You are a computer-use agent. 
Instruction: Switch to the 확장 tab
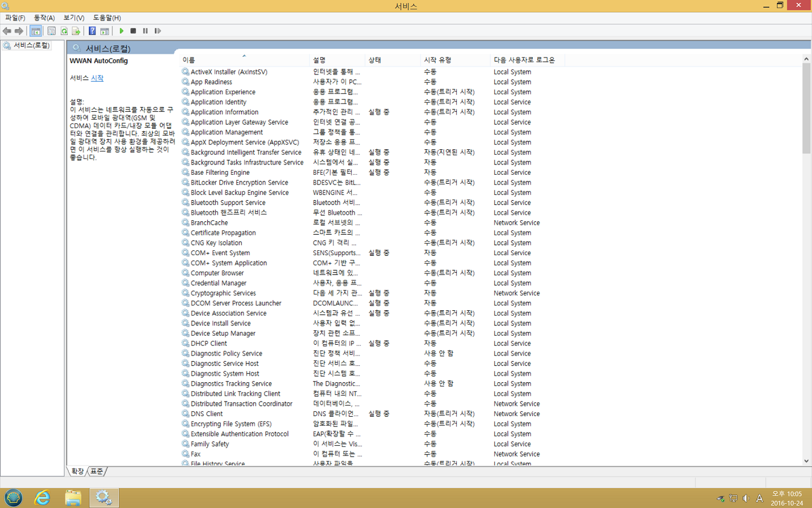click(x=77, y=471)
